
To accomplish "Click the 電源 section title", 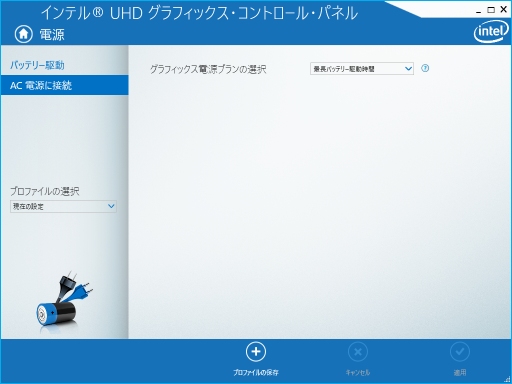I will [x=52, y=34].
